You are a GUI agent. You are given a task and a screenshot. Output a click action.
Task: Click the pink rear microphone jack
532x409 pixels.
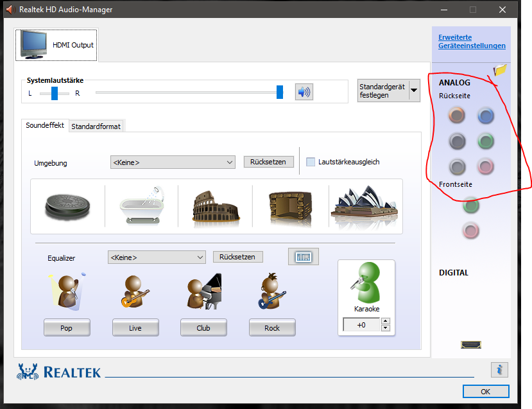coord(486,167)
